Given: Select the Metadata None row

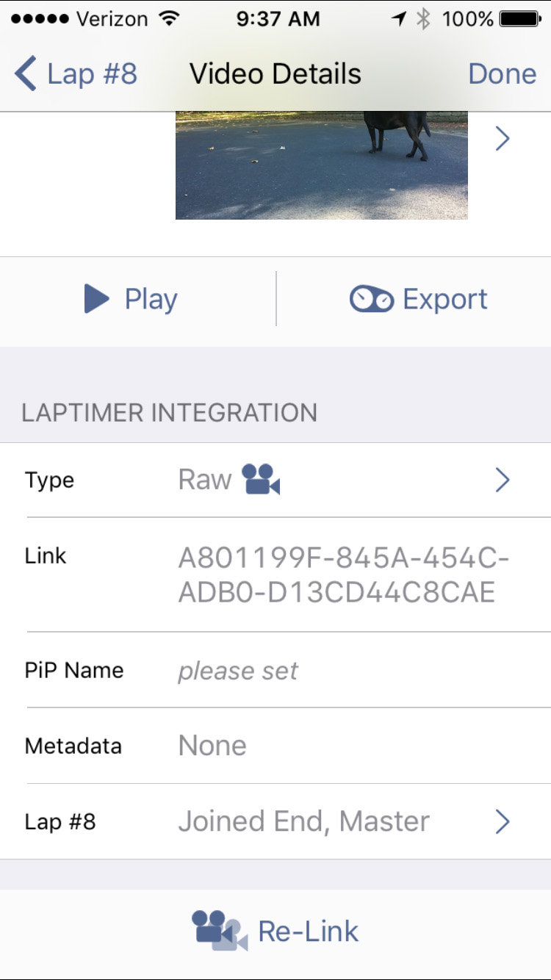Looking at the screenshot, I should pyautogui.click(x=275, y=746).
